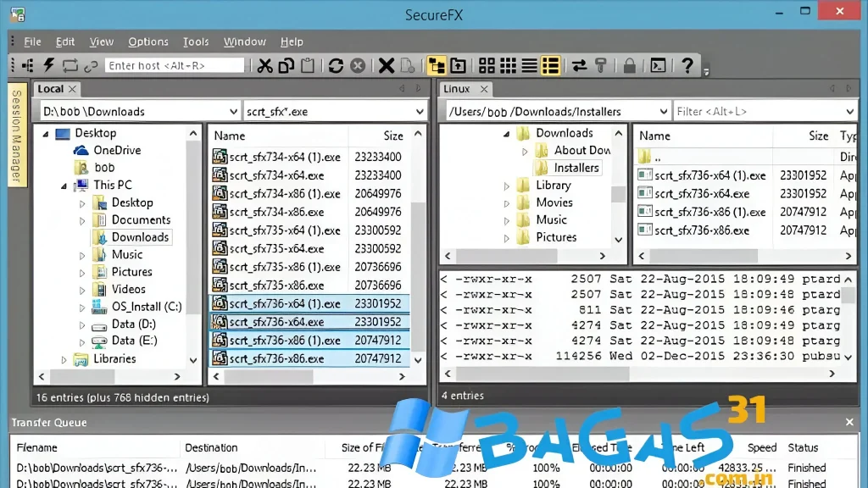Click the lock session icon

[x=630, y=66]
